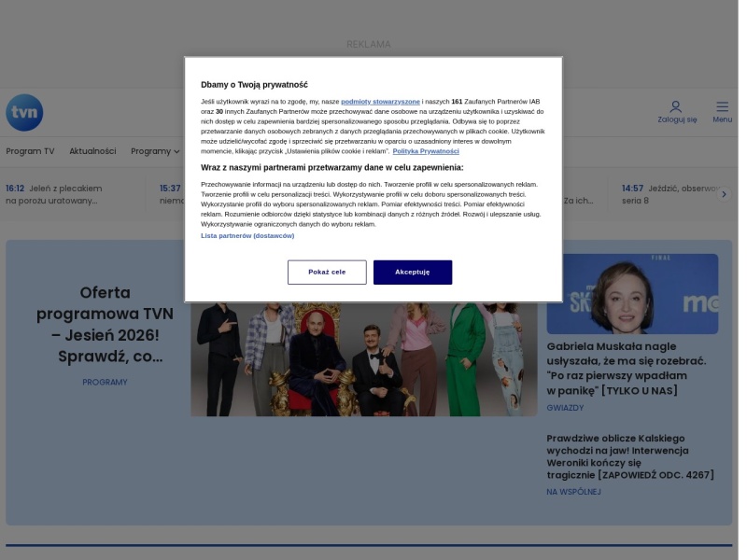Open the hamburger Menu icon

tap(722, 112)
